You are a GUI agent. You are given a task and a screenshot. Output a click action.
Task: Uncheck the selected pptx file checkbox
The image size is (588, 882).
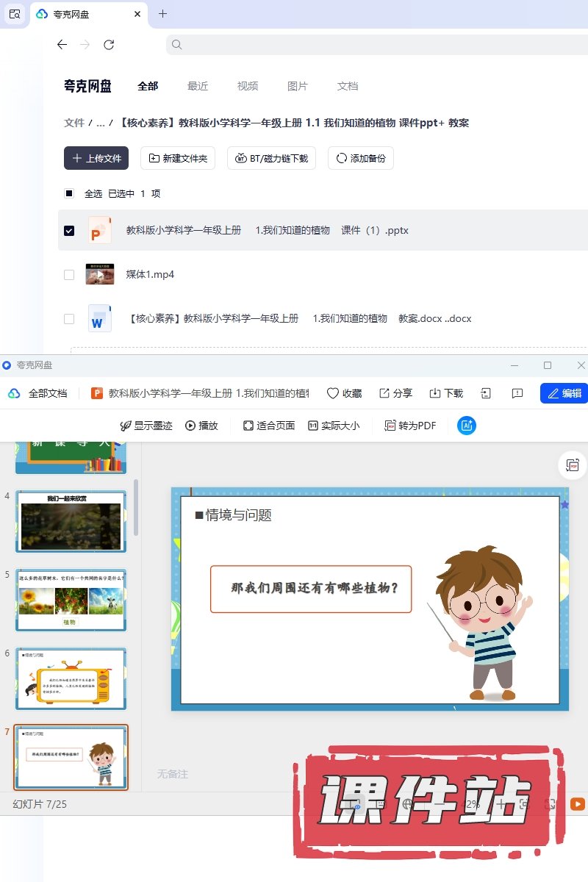[69, 231]
